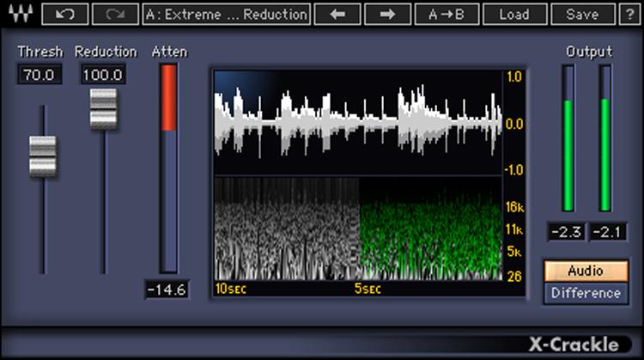This screenshot has width=644, height=360.
Task: Switch monitoring to Audio mode
Action: (x=586, y=272)
